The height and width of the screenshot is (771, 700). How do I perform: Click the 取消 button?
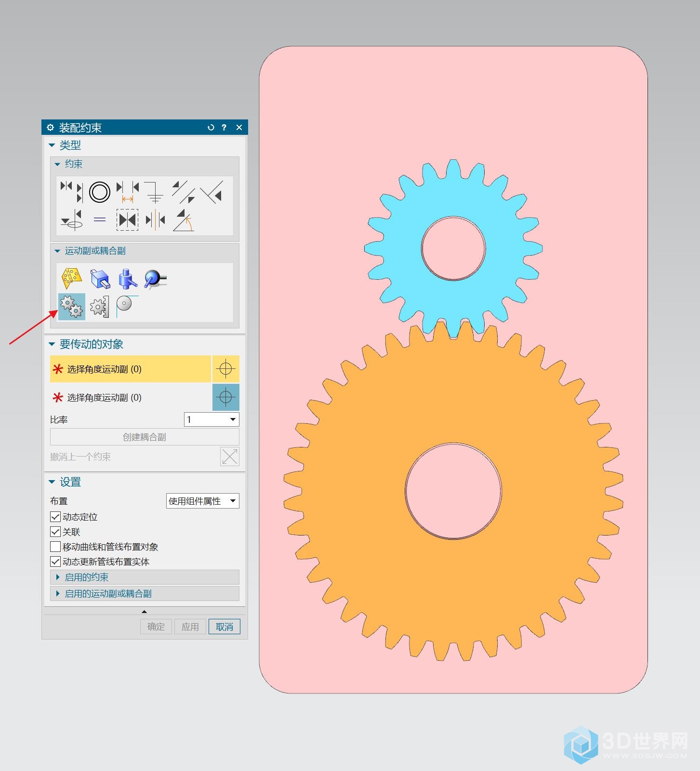[225, 627]
